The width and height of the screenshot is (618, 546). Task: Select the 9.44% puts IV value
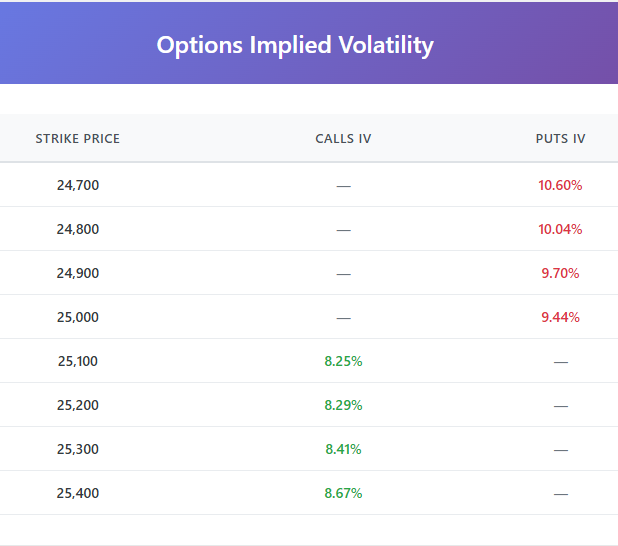pos(560,317)
